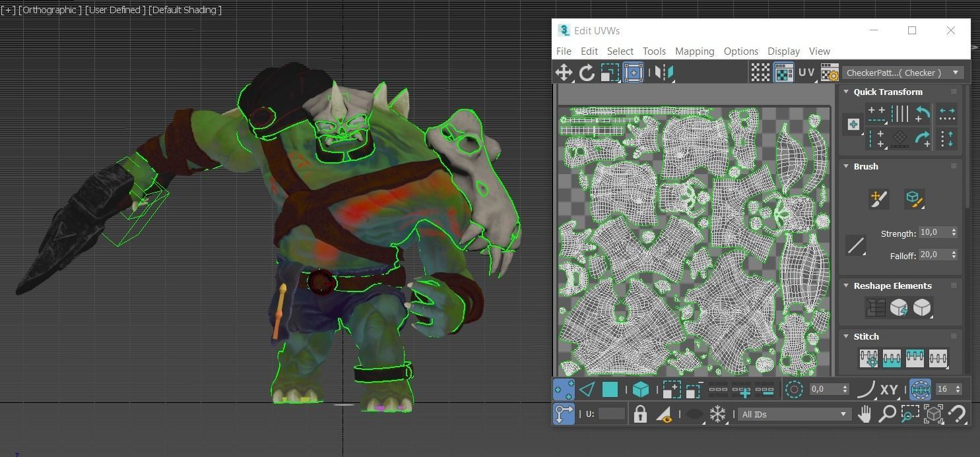Collapse the Quick Transform rollout
The height and width of the screenshot is (457, 980).
[x=846, y=92]
